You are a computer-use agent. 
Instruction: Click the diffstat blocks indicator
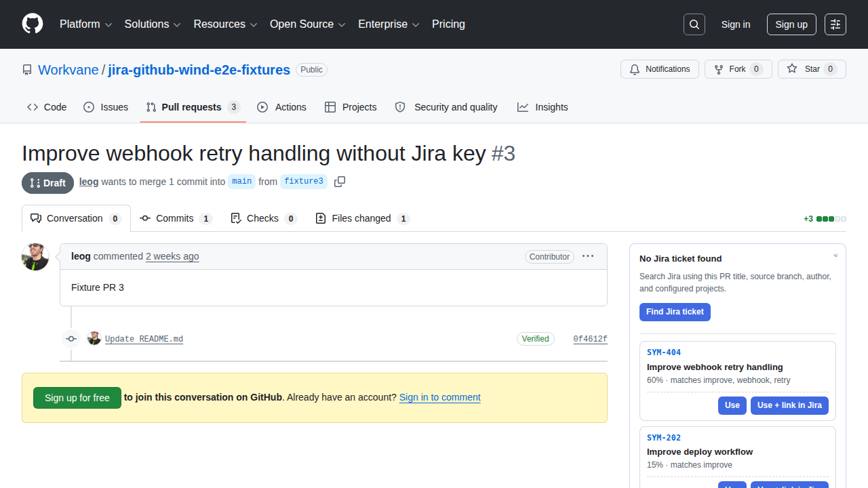[x=831, y=219]
